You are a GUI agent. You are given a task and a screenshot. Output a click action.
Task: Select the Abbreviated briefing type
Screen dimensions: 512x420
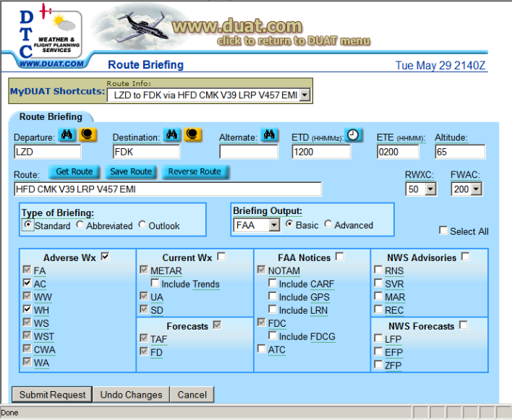coord(80,225)
